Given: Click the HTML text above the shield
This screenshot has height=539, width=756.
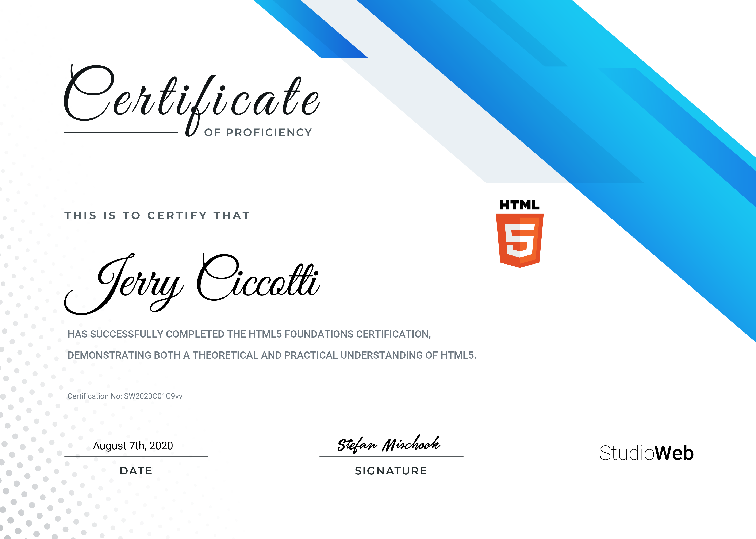Looking at the screenshot, I should click(x=519, y=205).
